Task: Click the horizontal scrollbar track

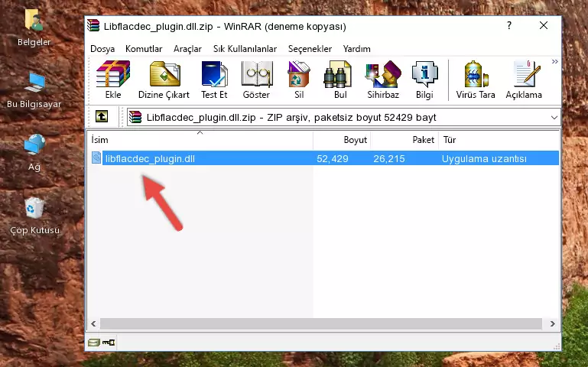Action: click(321, 323)
